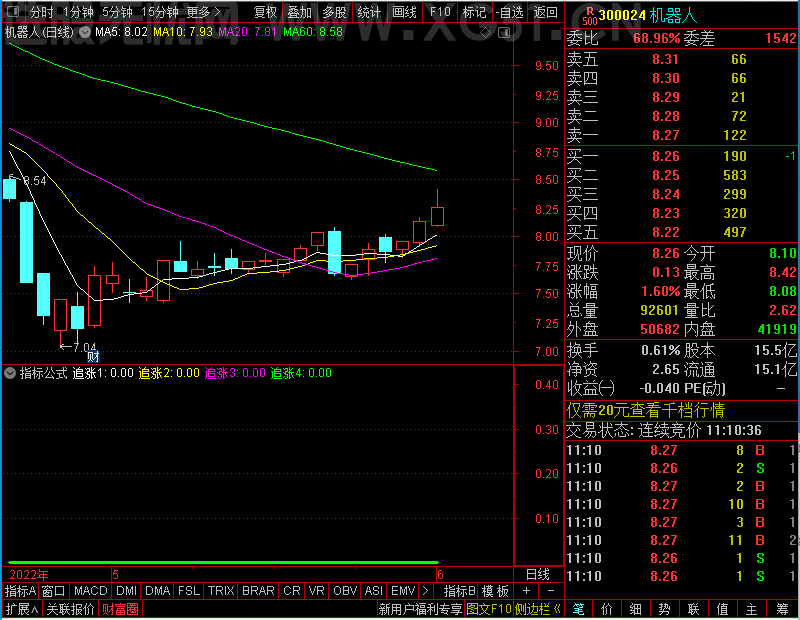
Task: Open the 模板 template option
Action: [495, 591]
